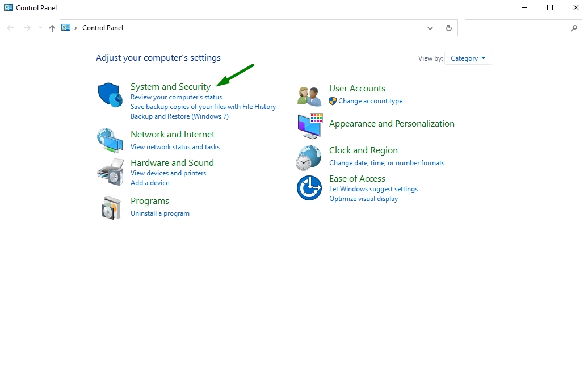
Task: Click the Hardware and Sound printer icon
Action: [x=110, y=172]
